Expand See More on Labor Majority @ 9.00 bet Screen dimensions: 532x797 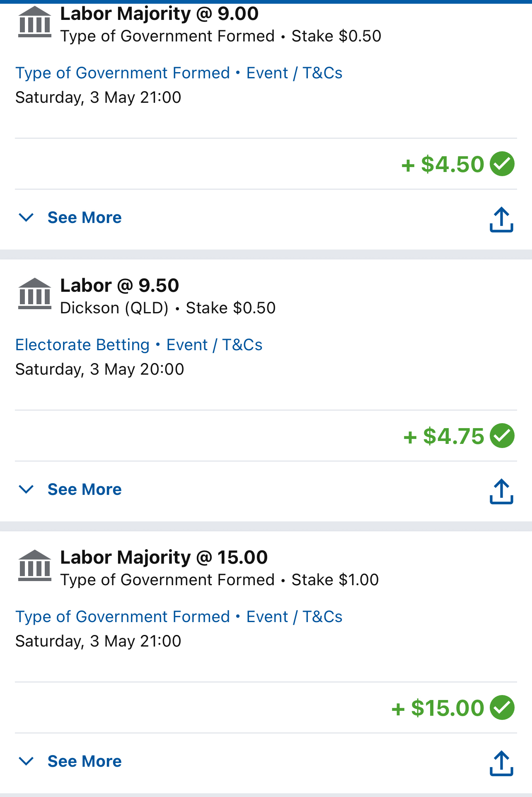click(x=84, y=218)
